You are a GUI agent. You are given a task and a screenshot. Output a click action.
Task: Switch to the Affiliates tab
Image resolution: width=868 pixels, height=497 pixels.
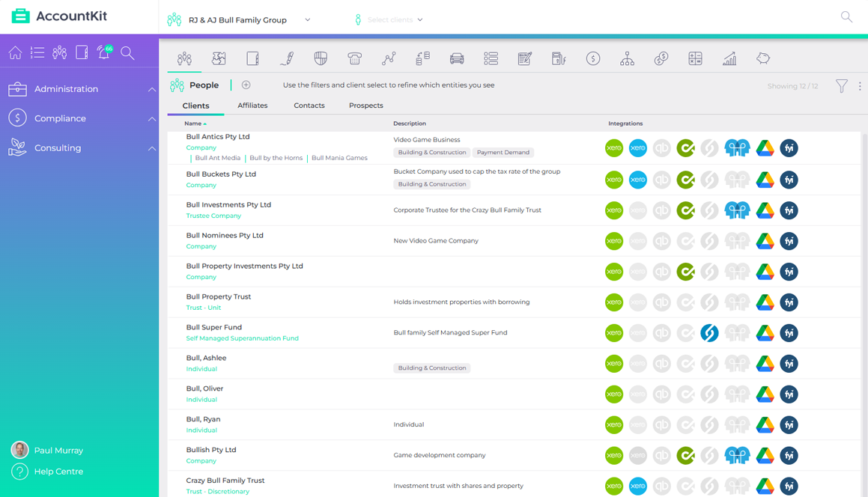[x=252, y=105]
